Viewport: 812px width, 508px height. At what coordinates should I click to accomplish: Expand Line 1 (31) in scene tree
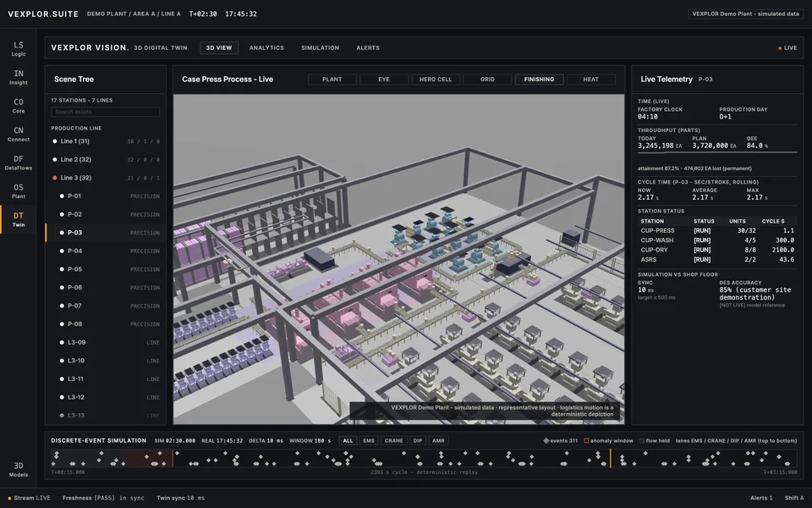[x=106, y=141]
